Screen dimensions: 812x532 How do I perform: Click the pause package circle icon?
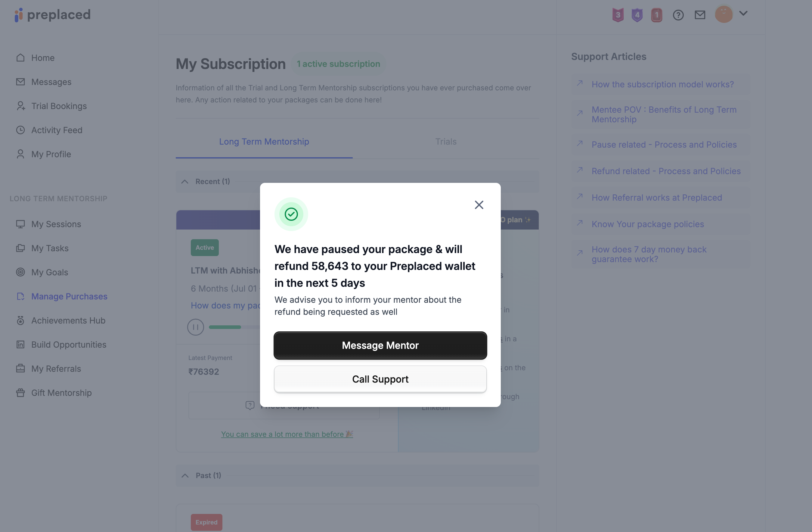(196, 327)
